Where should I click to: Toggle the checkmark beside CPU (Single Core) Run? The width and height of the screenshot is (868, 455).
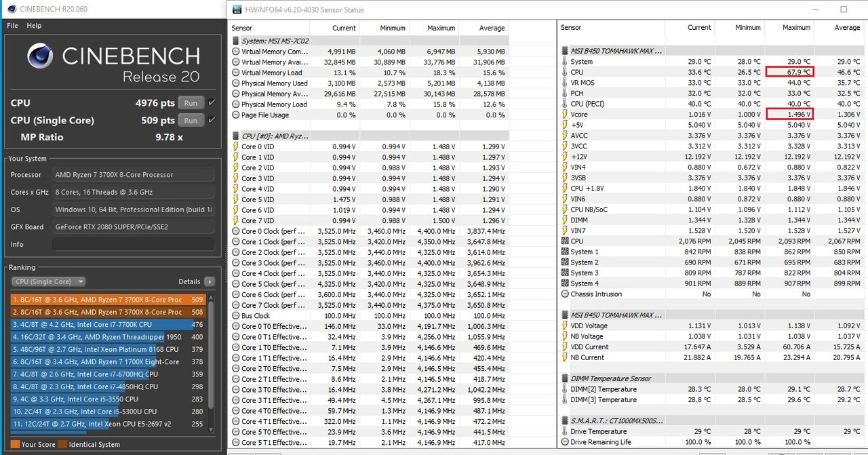tap(212, 120)
